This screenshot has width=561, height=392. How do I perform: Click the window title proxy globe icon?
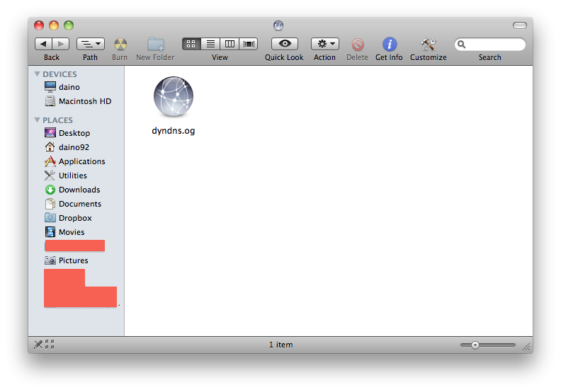(x=278, y=25)
